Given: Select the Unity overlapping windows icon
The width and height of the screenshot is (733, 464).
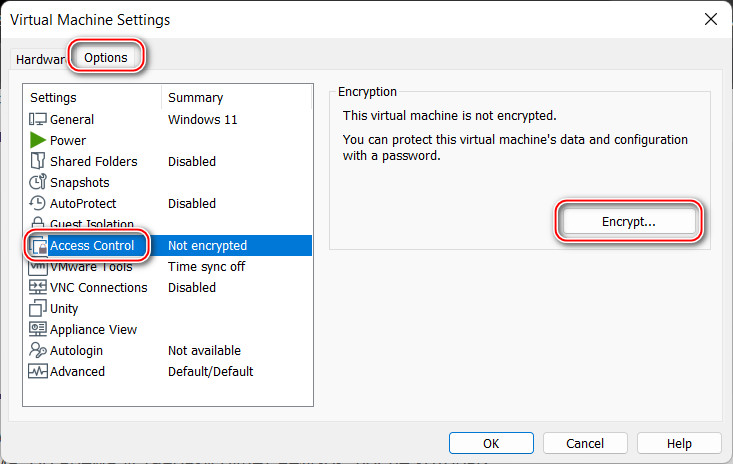Looking at the screenshot, I should coord(37,308).
